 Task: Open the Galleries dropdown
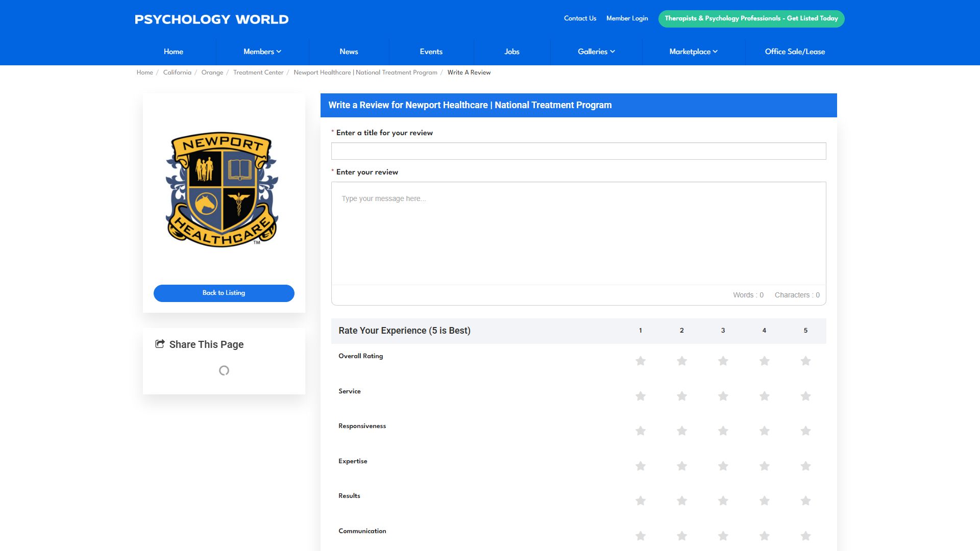(596, 52)
